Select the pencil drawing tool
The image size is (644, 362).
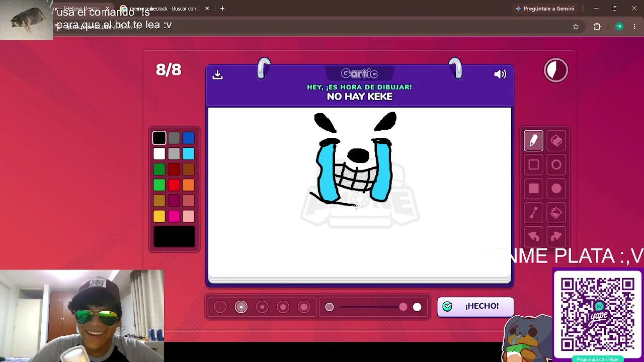pyautogui.click(x=533, y=141)
